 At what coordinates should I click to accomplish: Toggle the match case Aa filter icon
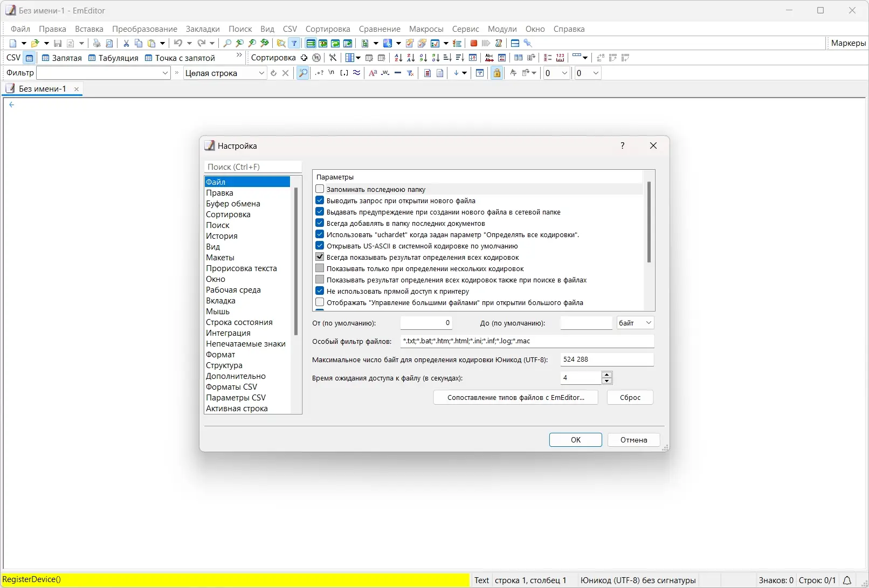tap(373, 73)
